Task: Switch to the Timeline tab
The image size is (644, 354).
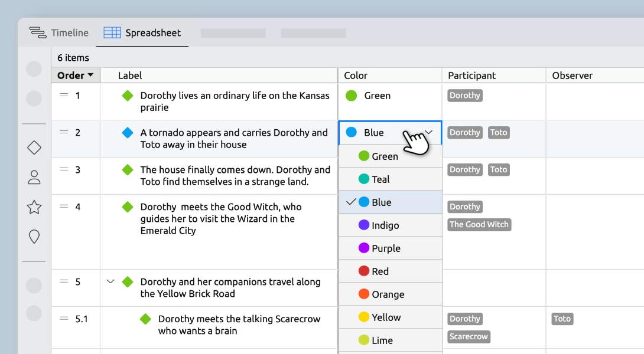Action: [58, 32]
